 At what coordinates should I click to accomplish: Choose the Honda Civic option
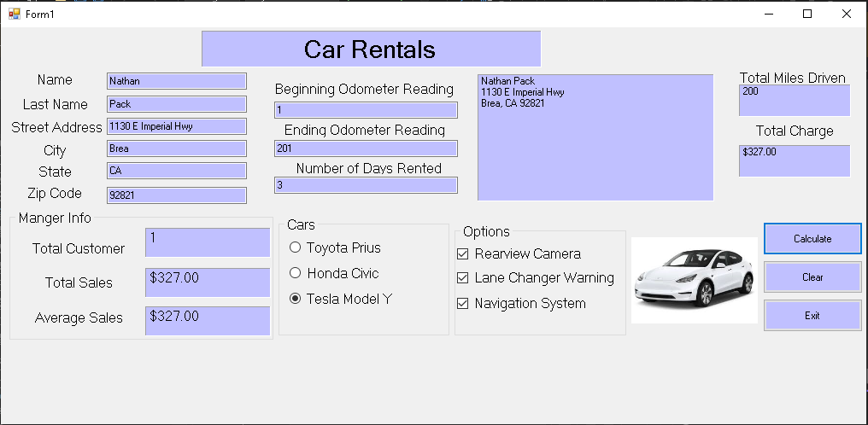(296, 274)
